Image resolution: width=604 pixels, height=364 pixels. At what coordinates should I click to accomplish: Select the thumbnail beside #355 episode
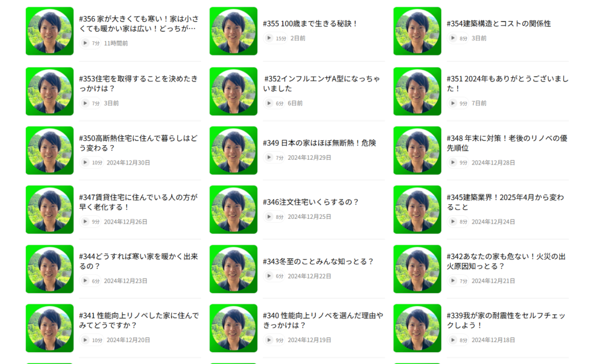[234, 31]
